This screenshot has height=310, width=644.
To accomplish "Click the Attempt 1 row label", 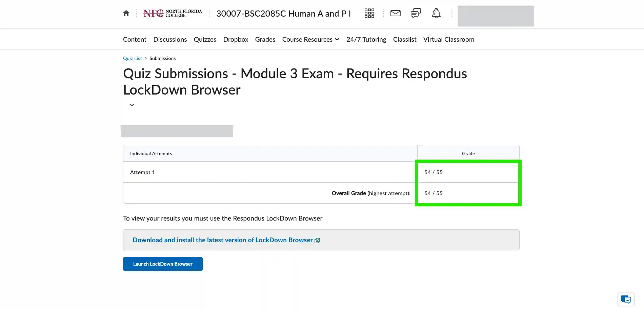I will pyautogui.click(x=142, y=172).
